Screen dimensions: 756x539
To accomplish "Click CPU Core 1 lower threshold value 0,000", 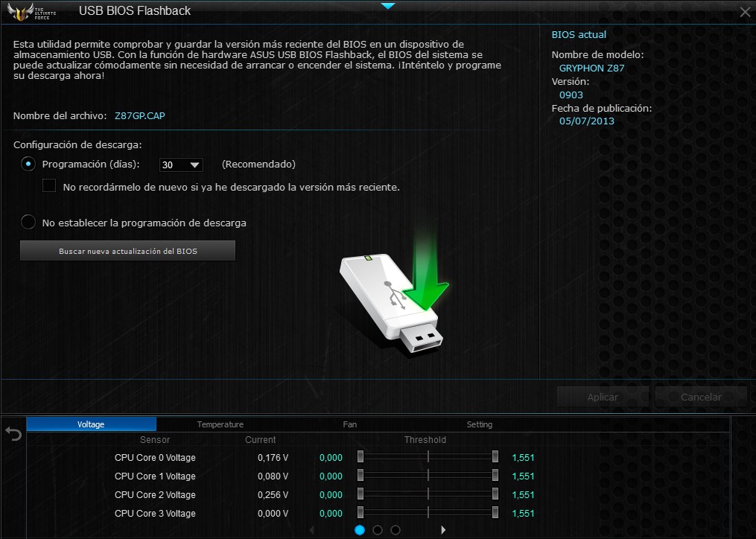I will point(331,476).
